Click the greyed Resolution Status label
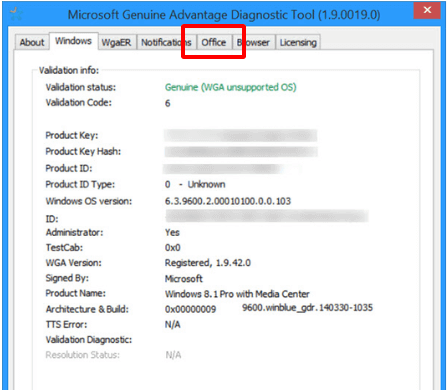The width and height of the screenshot is (447, 390). 82,355
